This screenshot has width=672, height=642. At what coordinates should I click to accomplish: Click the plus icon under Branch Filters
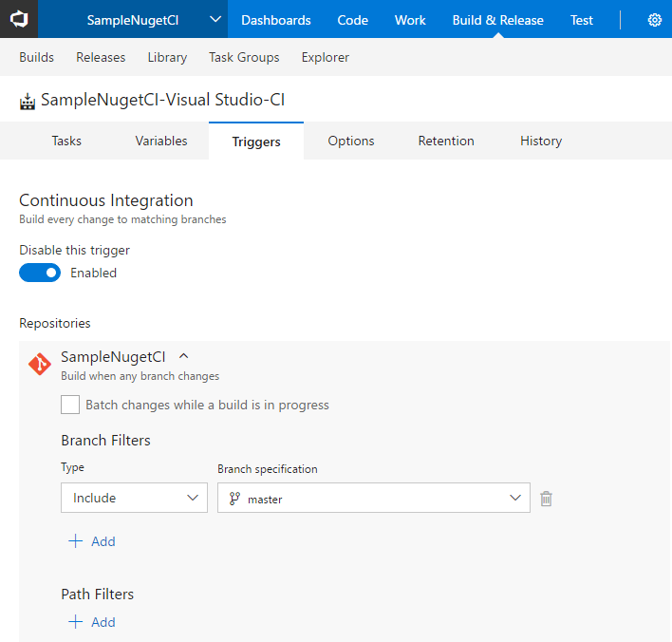pos(76,541)
